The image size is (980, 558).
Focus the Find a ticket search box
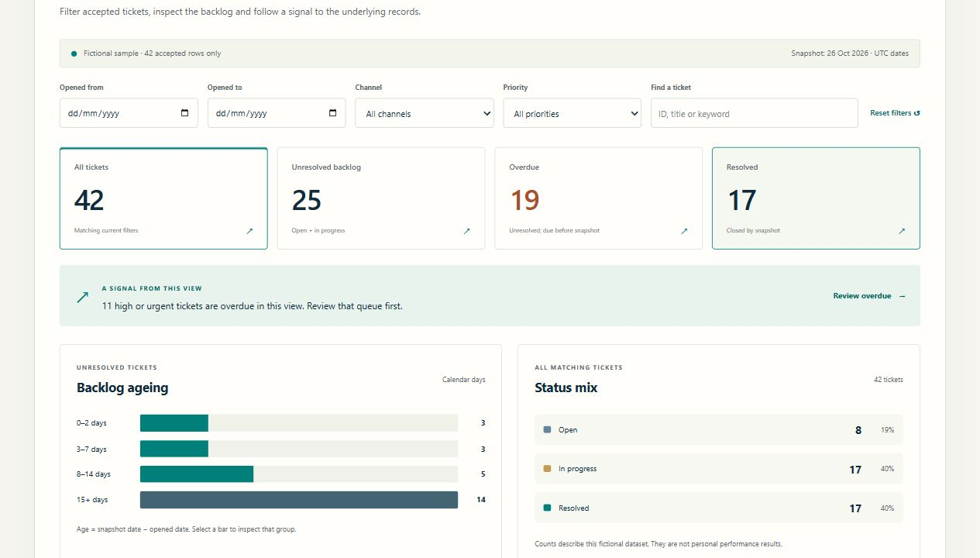pos(755,113)
